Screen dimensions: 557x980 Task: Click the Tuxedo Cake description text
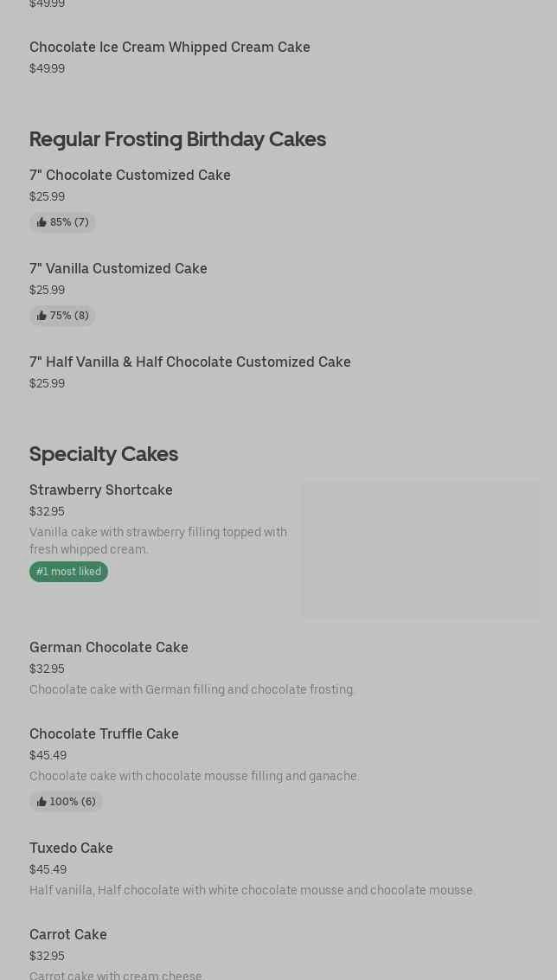[x=252, y=890]
